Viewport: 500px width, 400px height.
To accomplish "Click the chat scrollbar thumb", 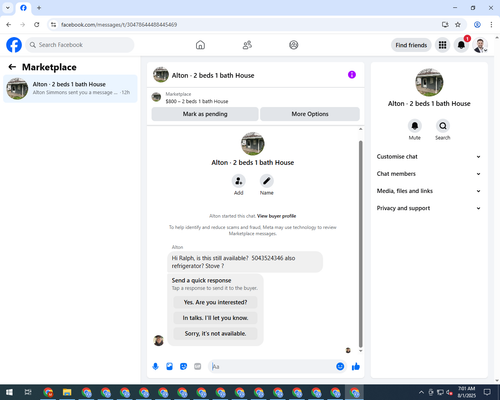I will coord(360,244).
